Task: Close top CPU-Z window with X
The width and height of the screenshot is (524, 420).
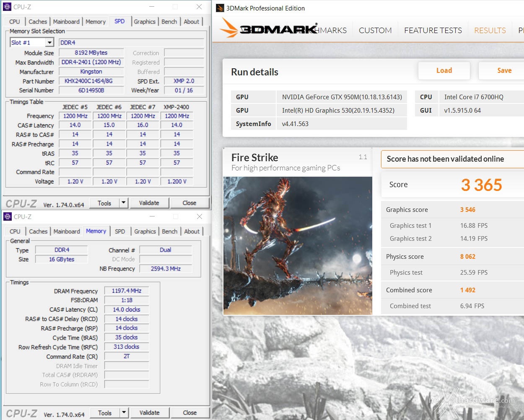Action: tap(199, 7)
